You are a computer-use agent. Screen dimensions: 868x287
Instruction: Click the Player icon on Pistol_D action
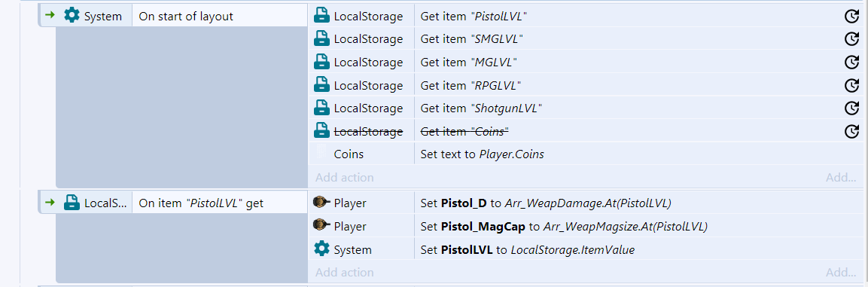pos(321,203)
